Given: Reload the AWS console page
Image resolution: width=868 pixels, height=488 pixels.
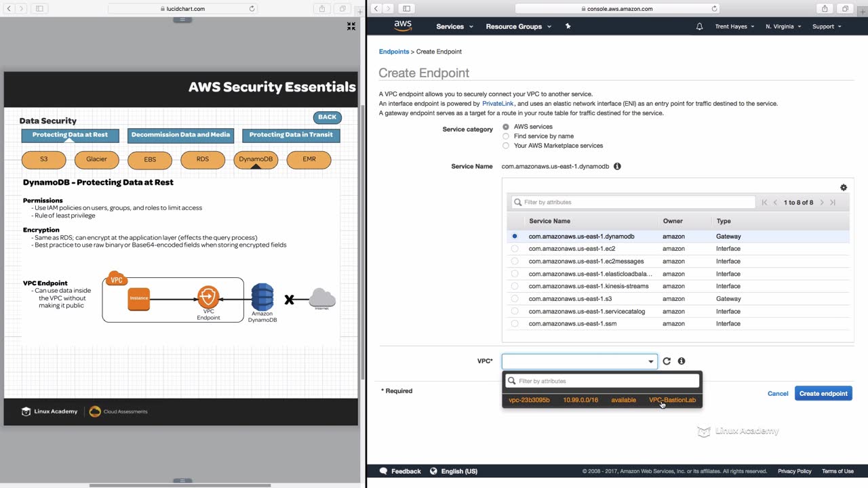Looking at the screenshot, I should [x=714, y=9].
